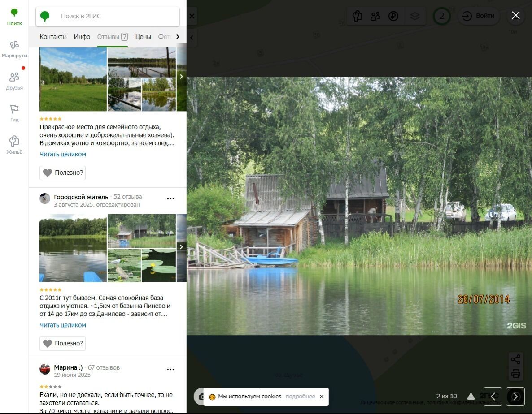Open the Жильё housing section
This screenshot has width=532, height=414.
(x=14, y=145)
